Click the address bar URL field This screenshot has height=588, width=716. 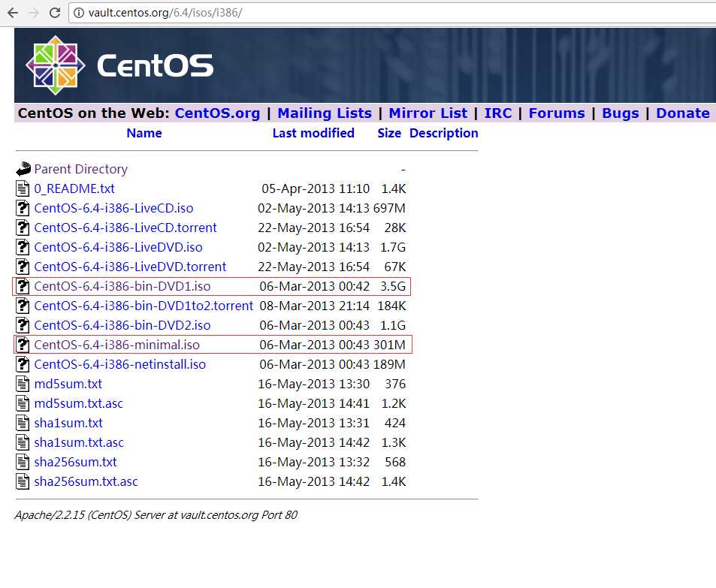tap(393, 13)
